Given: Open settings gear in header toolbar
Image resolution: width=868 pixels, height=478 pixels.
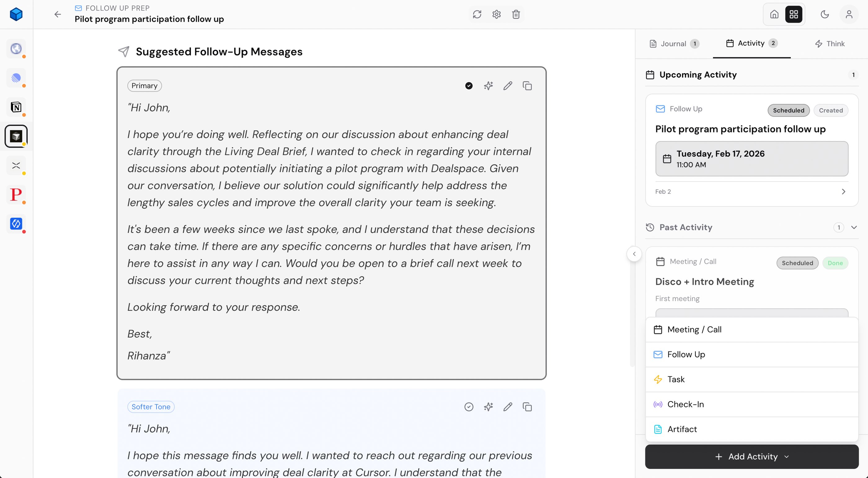Looking at the screenshot, I should pos(496,14).
